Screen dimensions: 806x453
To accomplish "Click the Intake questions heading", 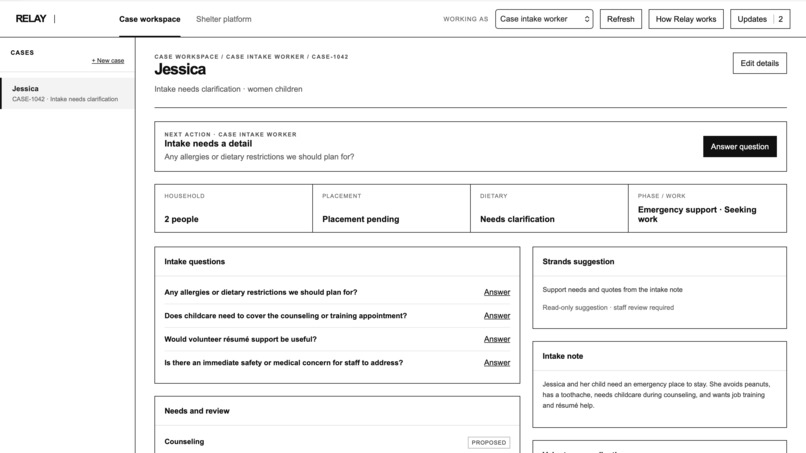I will pyautogui.click(x=194, y=262).
